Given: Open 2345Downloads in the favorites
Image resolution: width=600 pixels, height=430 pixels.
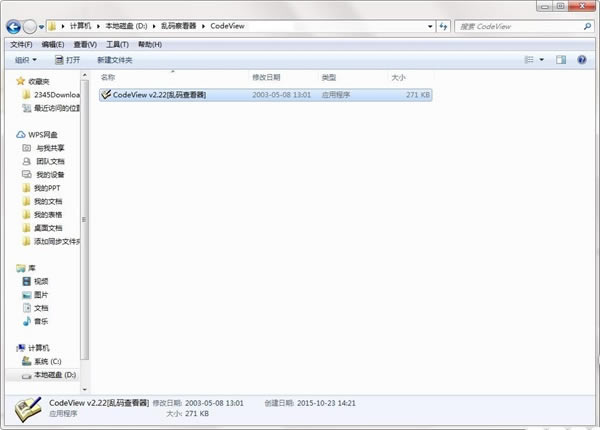Looking at the screenshot, I should click(x=51, y=95).
